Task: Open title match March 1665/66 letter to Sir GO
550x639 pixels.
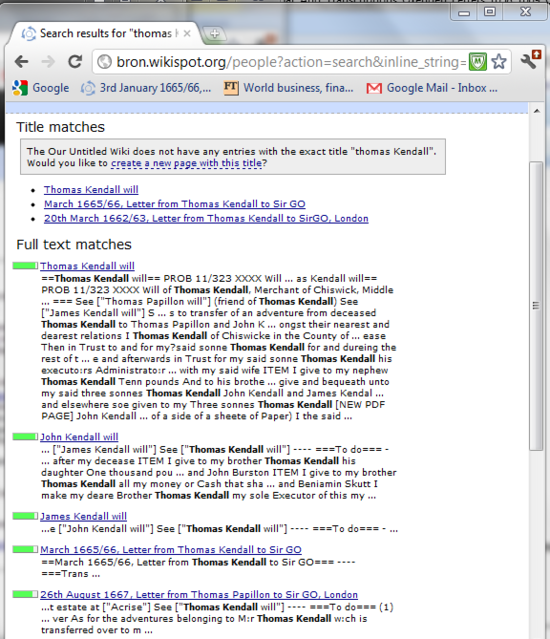Action: [x=175, y=204]
